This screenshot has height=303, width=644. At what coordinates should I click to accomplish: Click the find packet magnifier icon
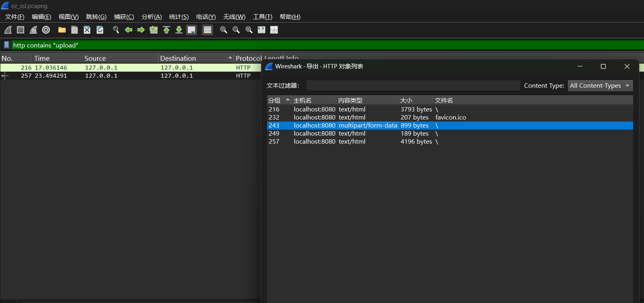point(116,30)
